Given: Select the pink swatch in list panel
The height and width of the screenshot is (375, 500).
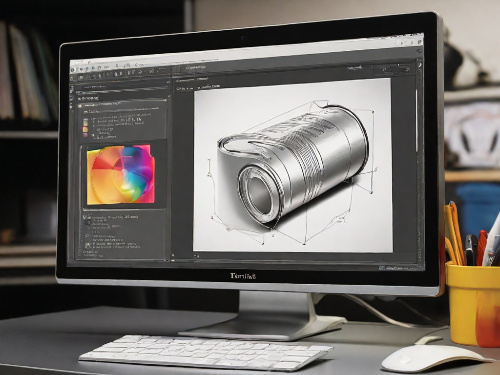Looking at the screenshot, I should 86,135.
